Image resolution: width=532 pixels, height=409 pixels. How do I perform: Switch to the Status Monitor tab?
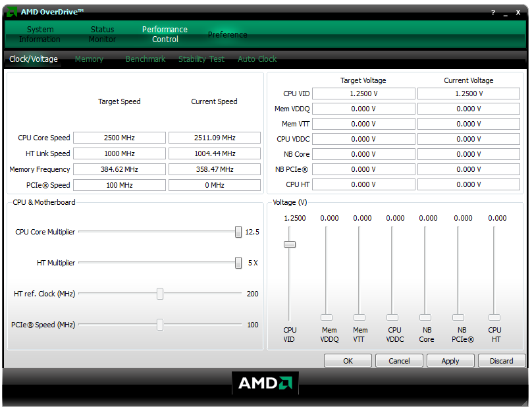pos(103,34)
